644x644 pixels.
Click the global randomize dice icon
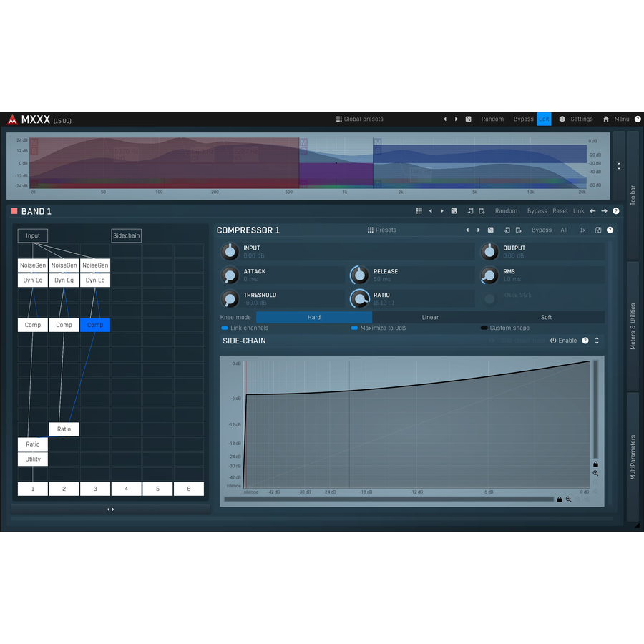(x=468, y=119)
